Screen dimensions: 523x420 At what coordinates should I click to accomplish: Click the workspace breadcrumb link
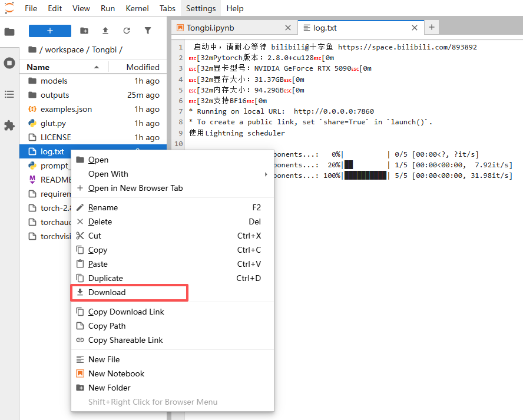point(64,49)
